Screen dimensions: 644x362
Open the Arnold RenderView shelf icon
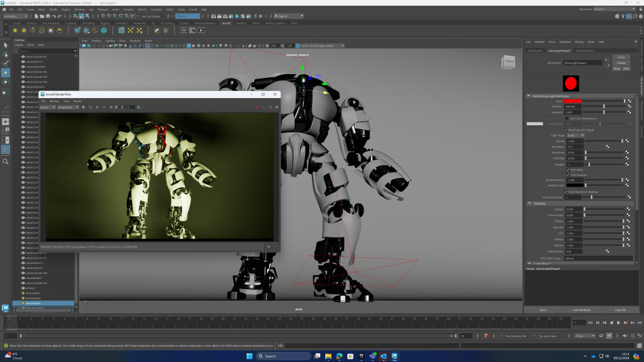click(x=184, y=30)
